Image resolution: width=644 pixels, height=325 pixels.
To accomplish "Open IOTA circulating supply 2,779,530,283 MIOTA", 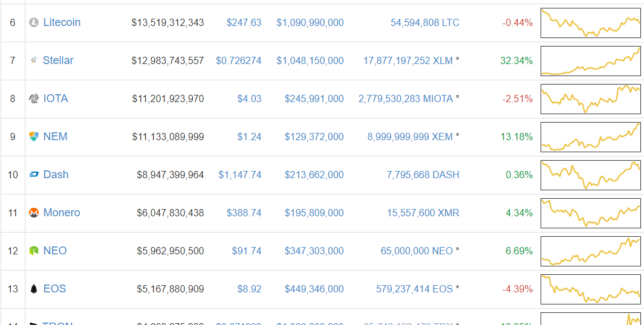I will (405, 99).
